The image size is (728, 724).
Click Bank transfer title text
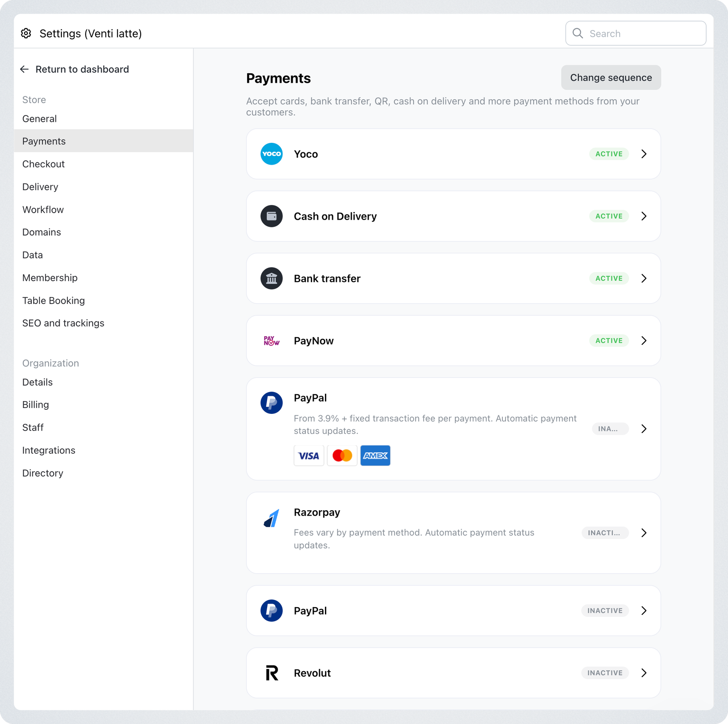click(x=327, y=279)
